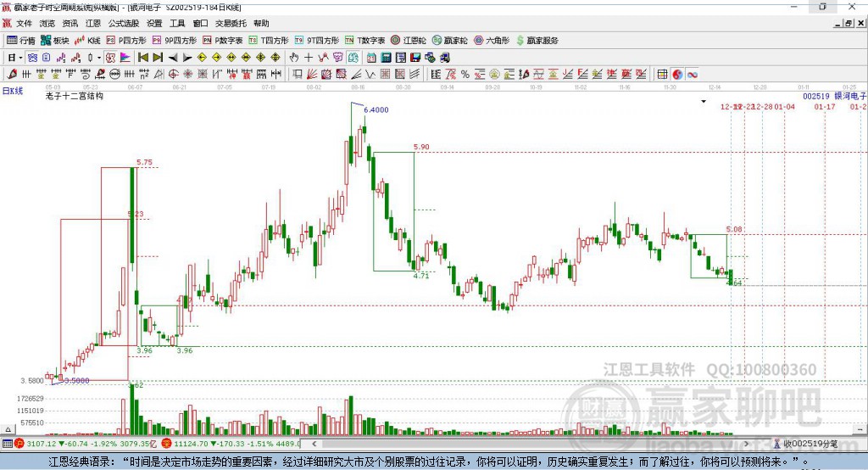Open the calendar icon in toolbar
Image resolution: width=868 pixels, height=470 pixels.
point(371,58)
